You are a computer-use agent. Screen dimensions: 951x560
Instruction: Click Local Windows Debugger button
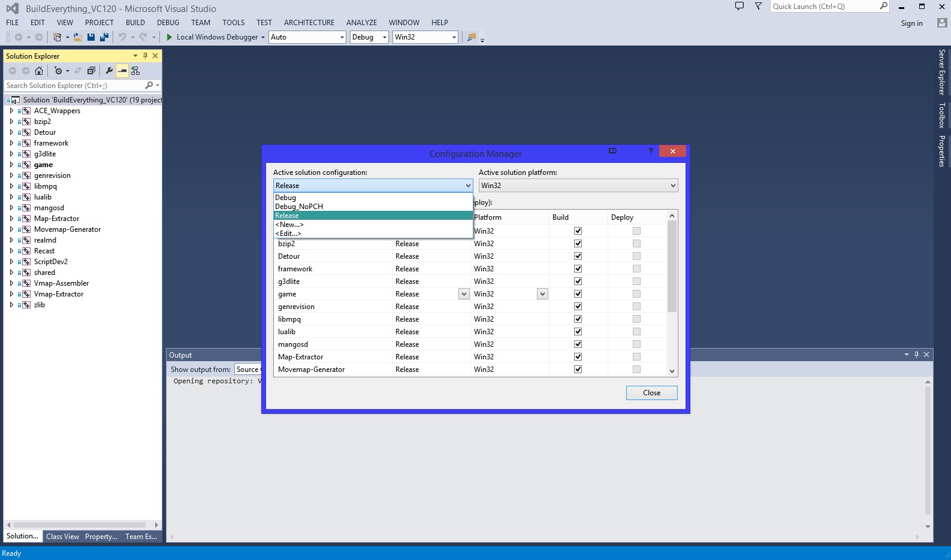click(x=215, y=37)
